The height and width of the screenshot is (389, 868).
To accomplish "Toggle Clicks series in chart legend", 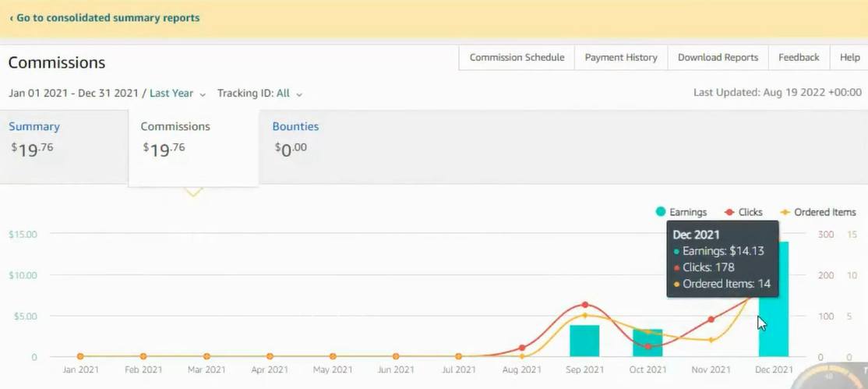I will click(743, 212).
